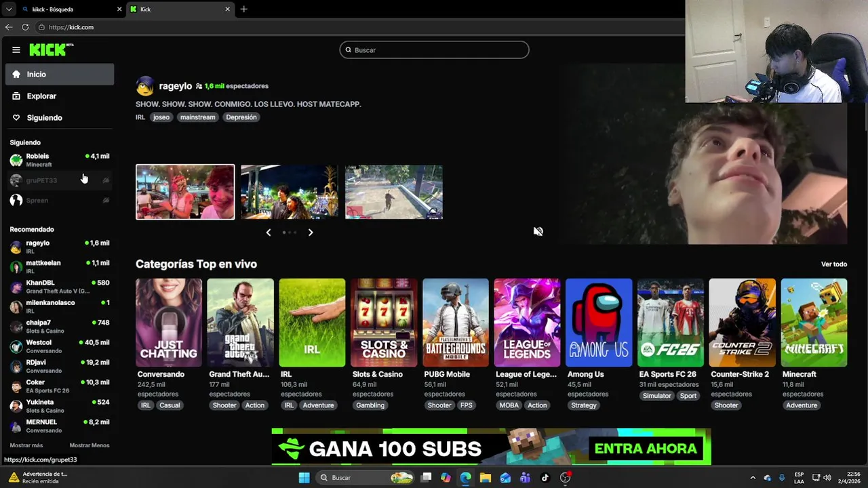
Task: Open the Slots & Casino category card
Action: point(384,323)
